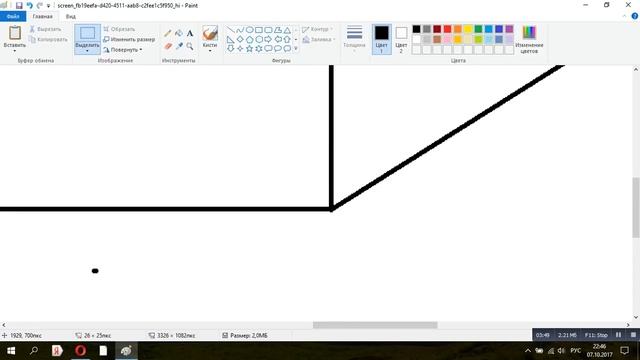Choose the Up arrow shape
This screenshot has height=360, width=640.
tap(287, 40)
